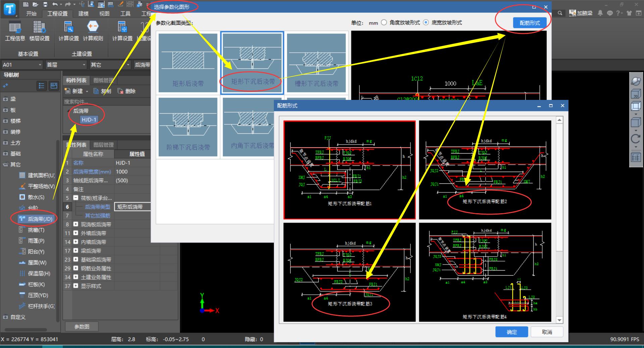This screenshot has width=644, height=348.
Task: Open the 建模 ribbon tab
Action: click(83, 13)
